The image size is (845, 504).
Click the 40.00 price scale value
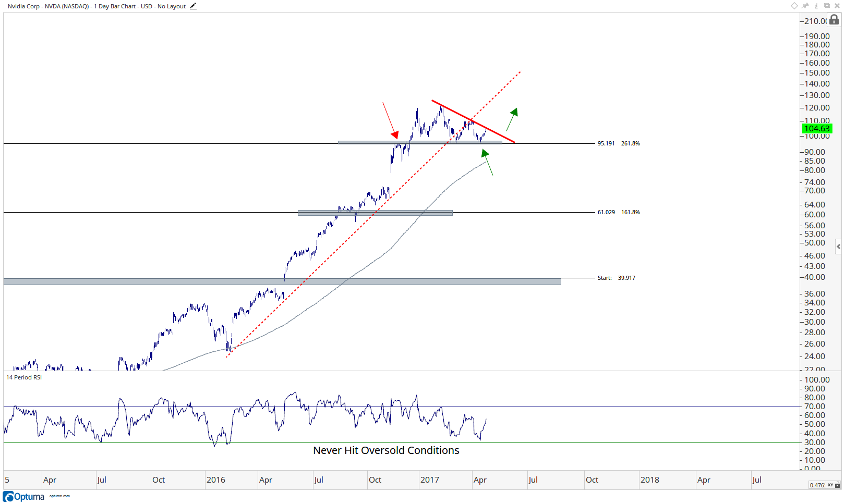coord(815,277)
